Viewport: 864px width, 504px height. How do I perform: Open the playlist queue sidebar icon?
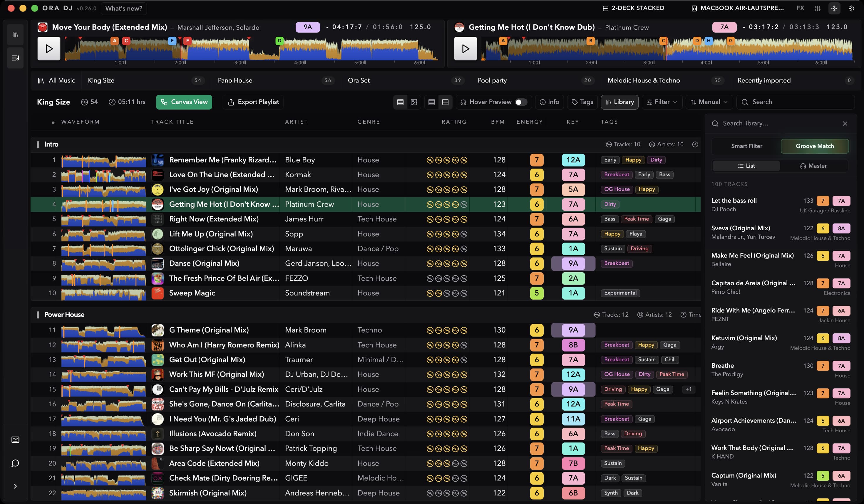point(15,58)
